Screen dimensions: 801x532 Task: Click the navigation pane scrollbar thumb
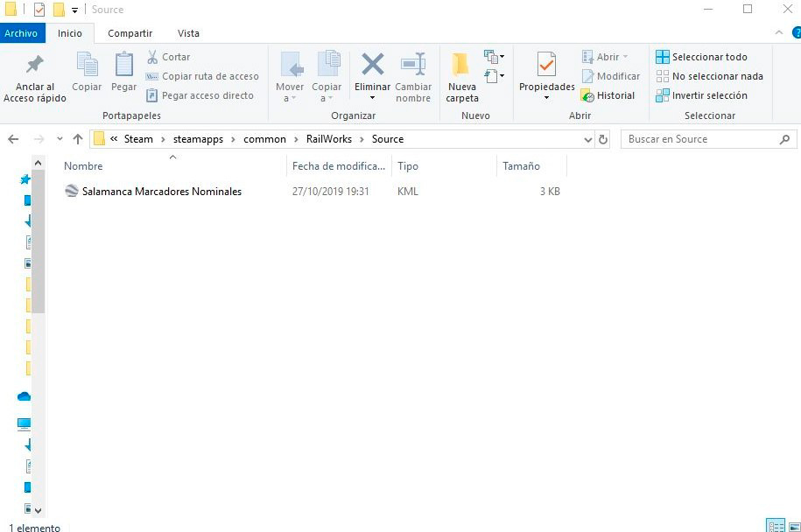tap(38, 241)
